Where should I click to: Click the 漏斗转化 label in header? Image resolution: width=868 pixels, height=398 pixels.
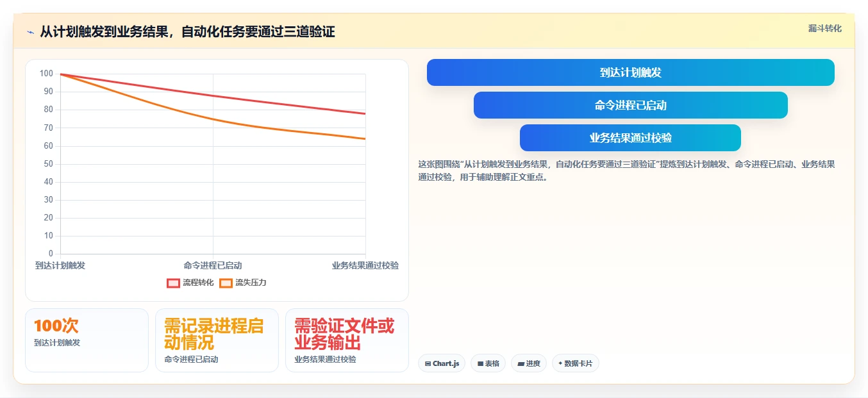point(824,28)
